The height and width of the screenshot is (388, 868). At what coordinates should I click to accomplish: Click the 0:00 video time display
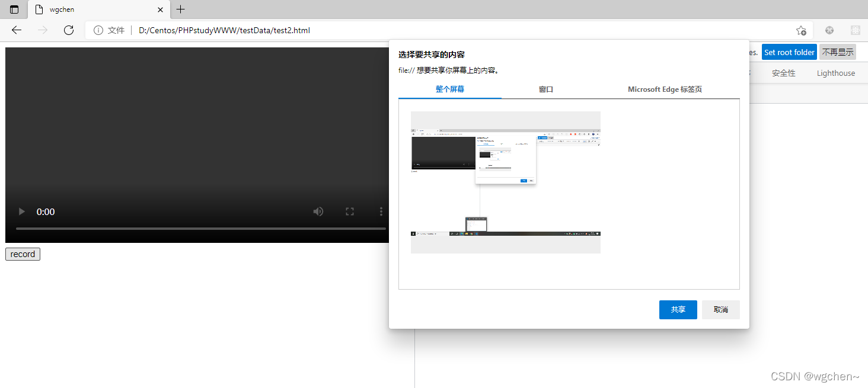click(x=46, y=211)
